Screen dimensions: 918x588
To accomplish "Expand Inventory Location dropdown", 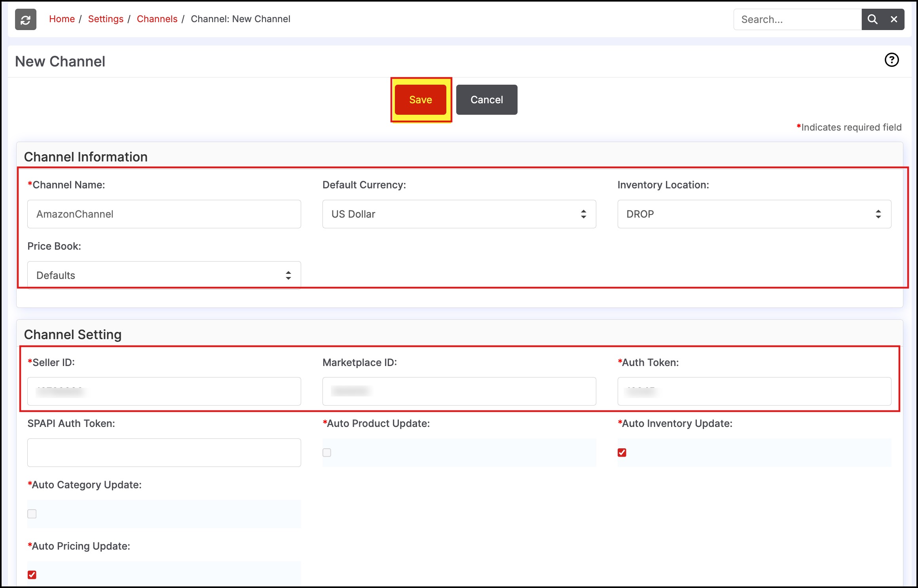I will click(754, 214).
